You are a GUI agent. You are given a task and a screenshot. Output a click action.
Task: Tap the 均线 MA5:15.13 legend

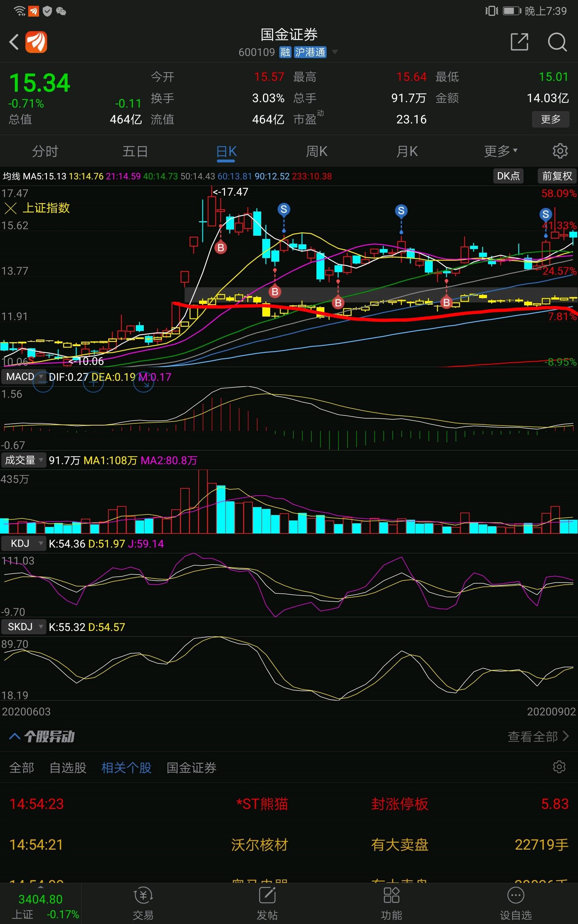click(x=35, y=176)
